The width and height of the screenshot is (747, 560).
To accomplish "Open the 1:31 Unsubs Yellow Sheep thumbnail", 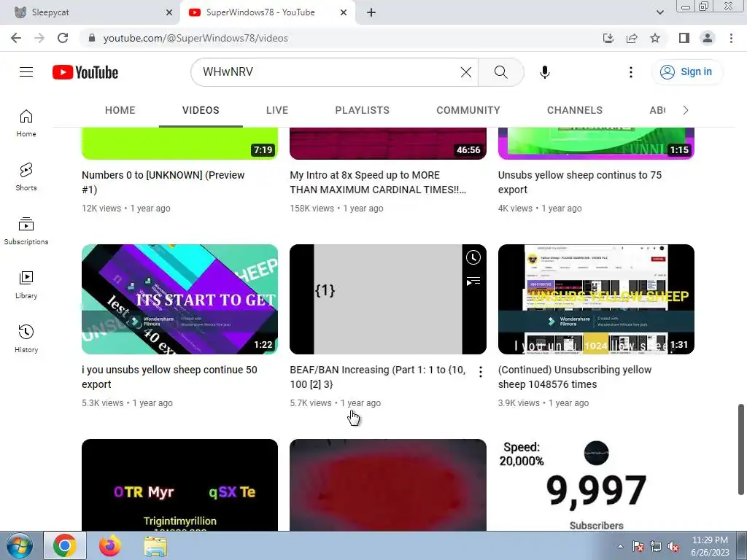I will pyautogui.click(x=596, y=299).
